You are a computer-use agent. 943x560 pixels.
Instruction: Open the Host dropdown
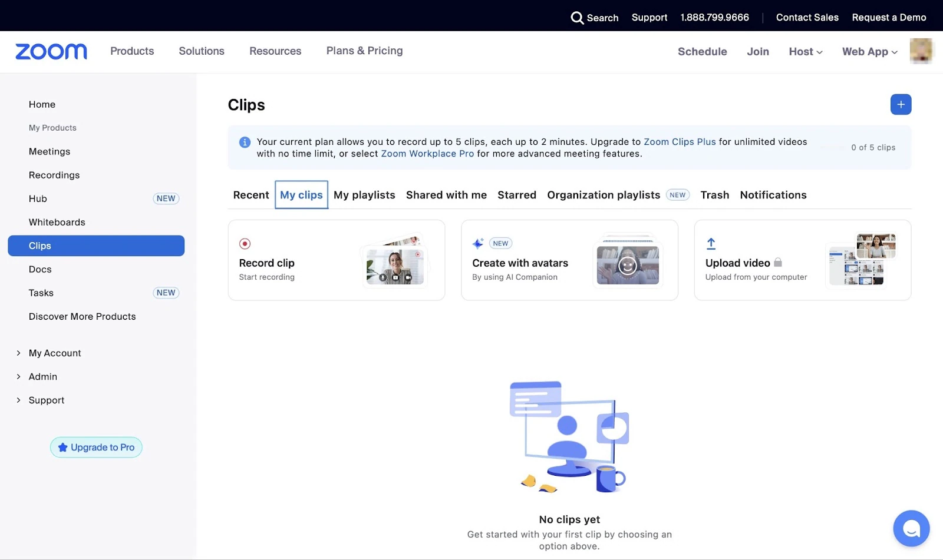pyautogui.click(x=806, y=52)
